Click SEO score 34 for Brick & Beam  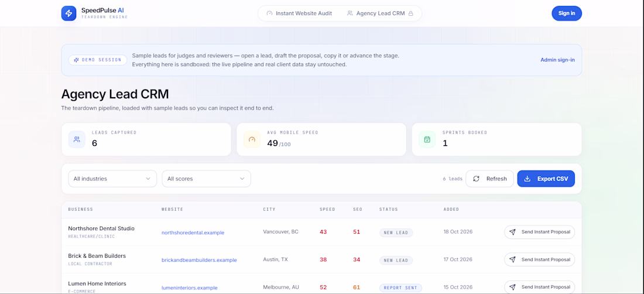pyautogui.click(x=357, y=259)
